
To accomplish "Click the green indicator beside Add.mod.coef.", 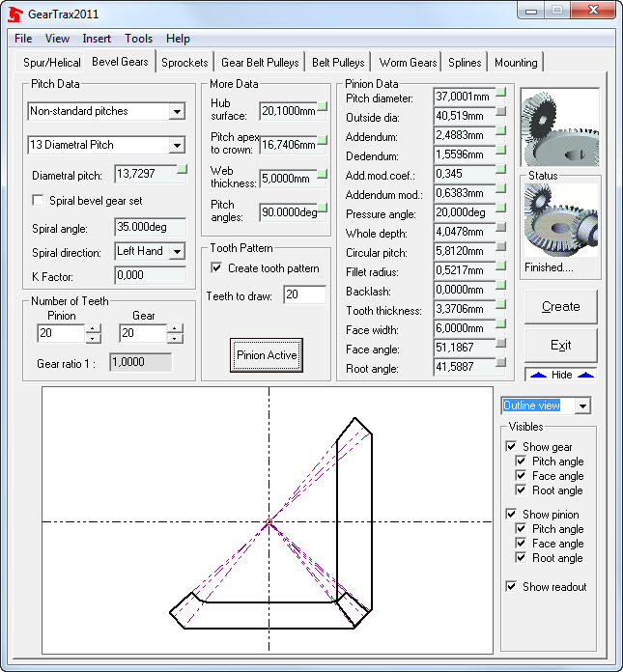I will tap(500, 169).
